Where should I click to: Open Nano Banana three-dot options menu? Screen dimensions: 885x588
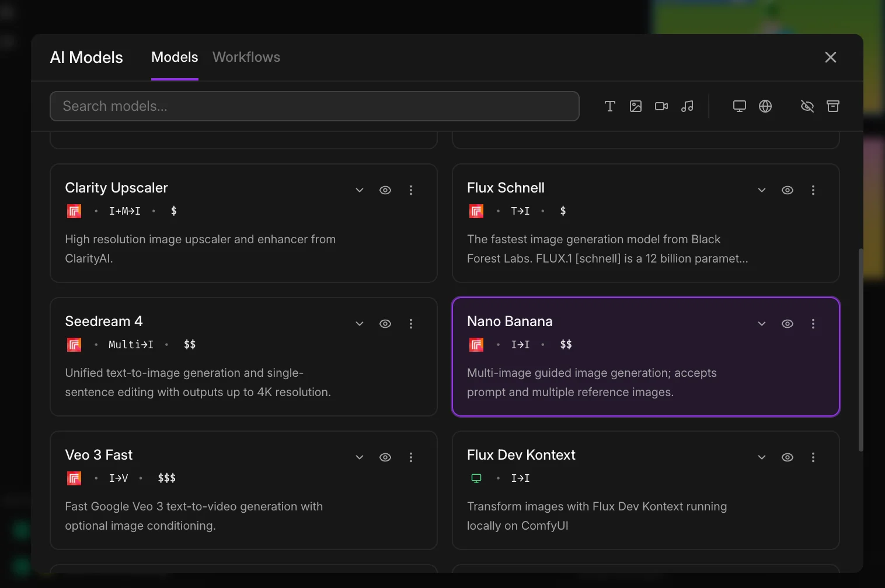click(x=813, y=324)
